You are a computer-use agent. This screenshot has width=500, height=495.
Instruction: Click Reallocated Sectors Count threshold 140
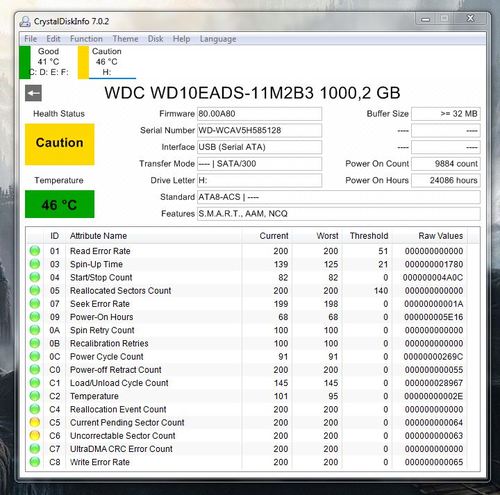[x=381, y=290]
